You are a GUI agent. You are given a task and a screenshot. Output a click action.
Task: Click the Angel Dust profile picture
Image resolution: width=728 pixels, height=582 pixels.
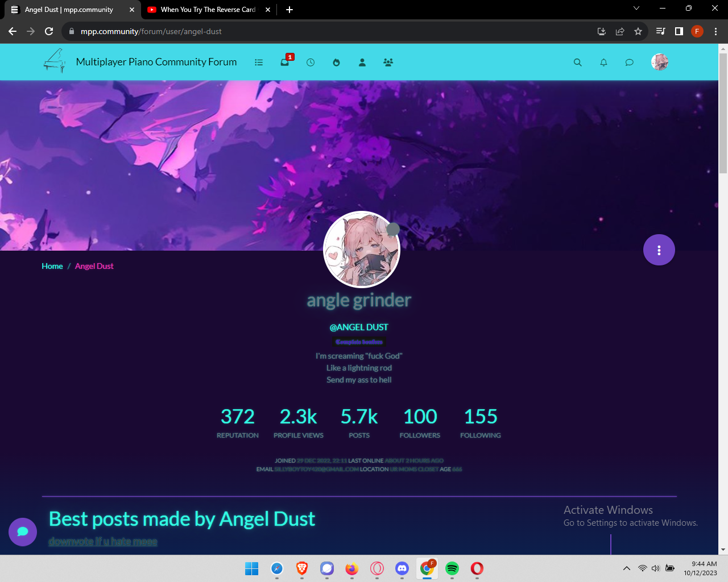(x=362, y=250)
